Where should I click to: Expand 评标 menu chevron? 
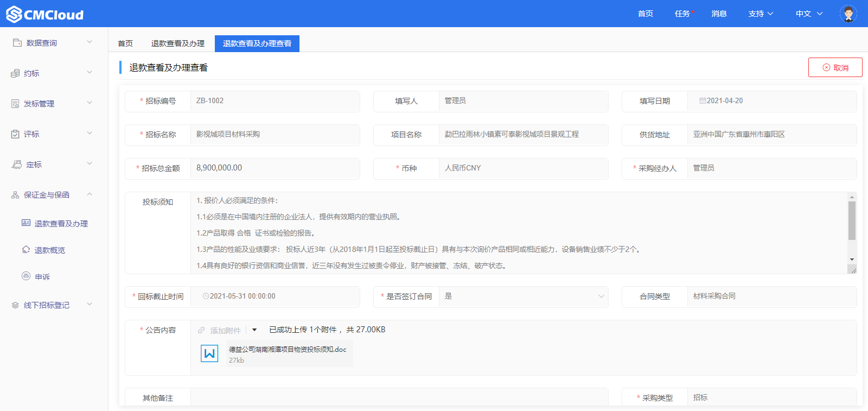(90, 133)
